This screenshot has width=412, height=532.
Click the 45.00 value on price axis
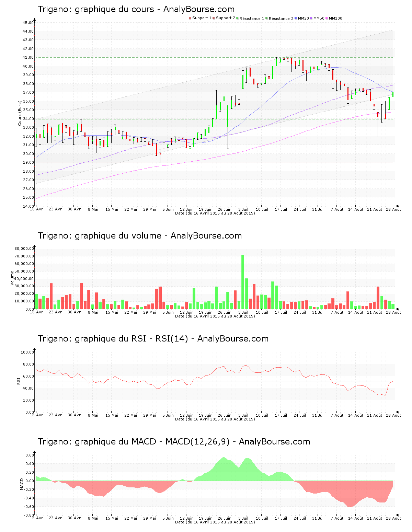pos(28,23)
